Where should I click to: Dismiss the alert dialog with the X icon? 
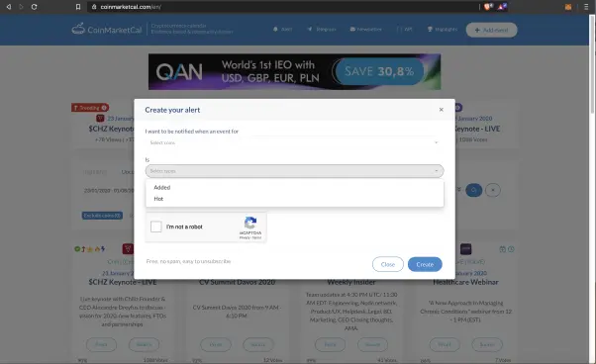click(441, 110)
